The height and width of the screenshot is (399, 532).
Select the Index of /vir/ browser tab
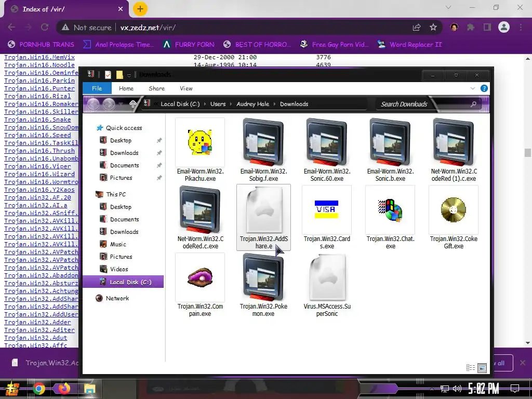pyautogui.click(x=66, y=9)
